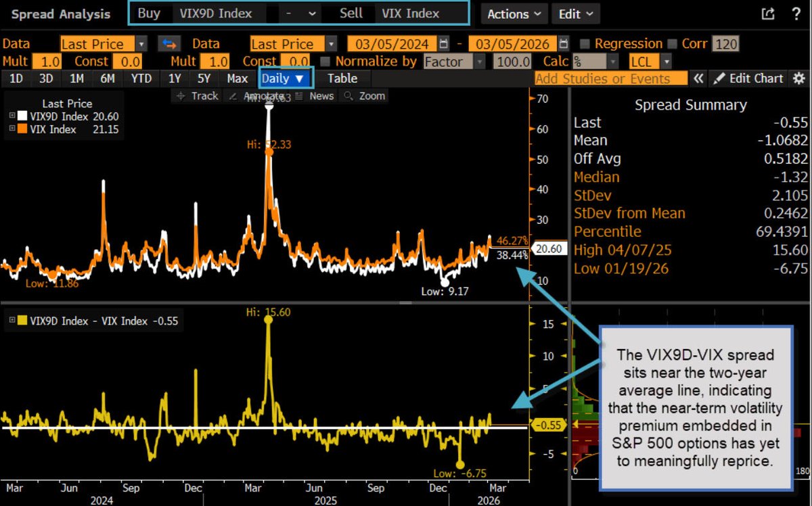
Task: Toggle the Regression checkbox
Action: click(x=585, y=44)
